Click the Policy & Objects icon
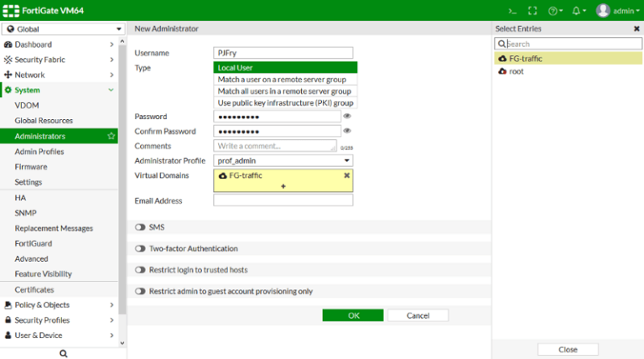644x359 pixels. 8,304
